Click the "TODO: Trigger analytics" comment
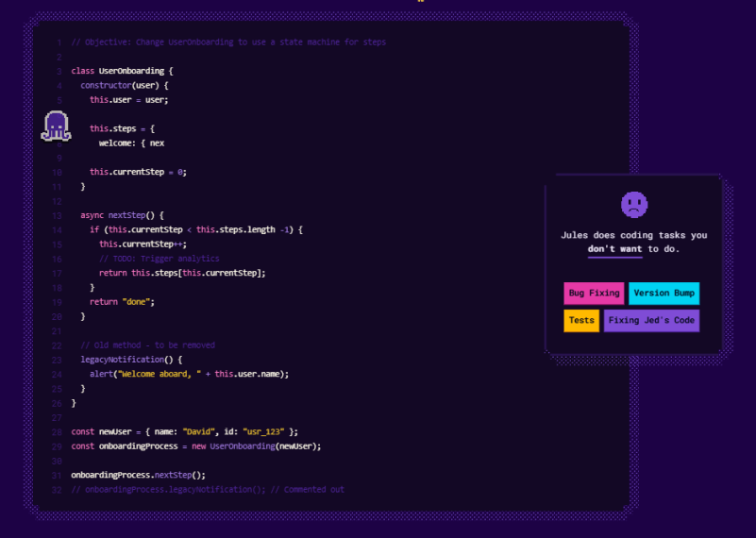The width and height of the screenshot is (756, 538). click(160, 259)
